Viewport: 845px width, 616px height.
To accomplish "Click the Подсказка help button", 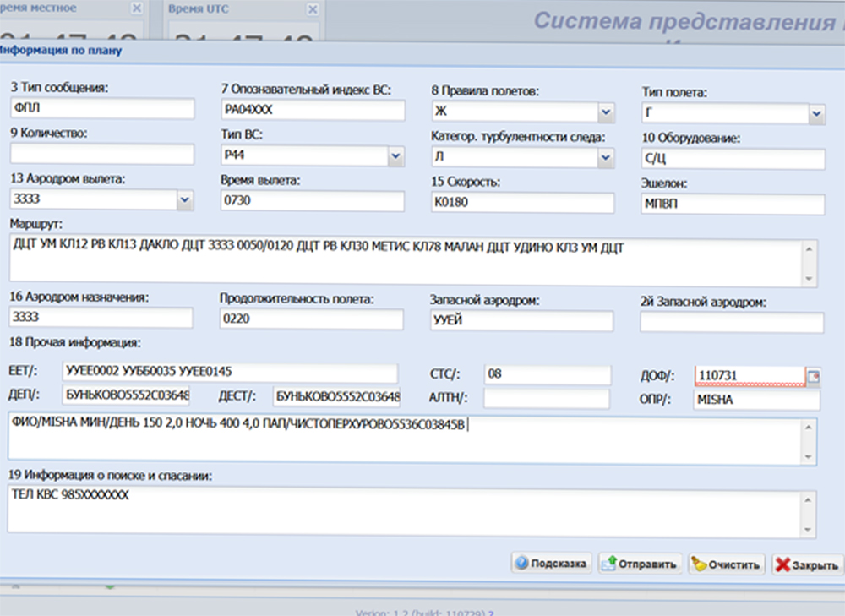I will tap(550, 564).
